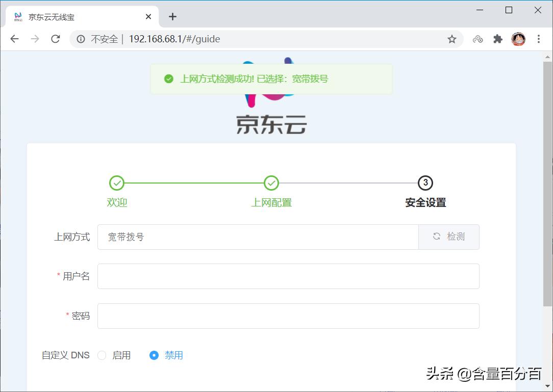This screenshot has width=553, height=392.
Task: Click the browser back arrow
Action: point(14,38)
